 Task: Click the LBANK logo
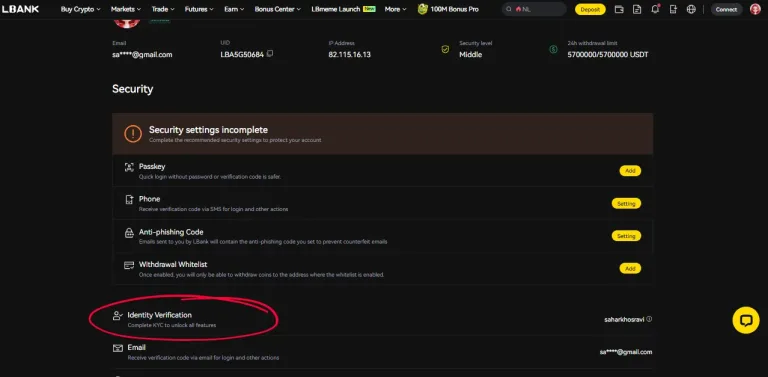coord(20,9)
